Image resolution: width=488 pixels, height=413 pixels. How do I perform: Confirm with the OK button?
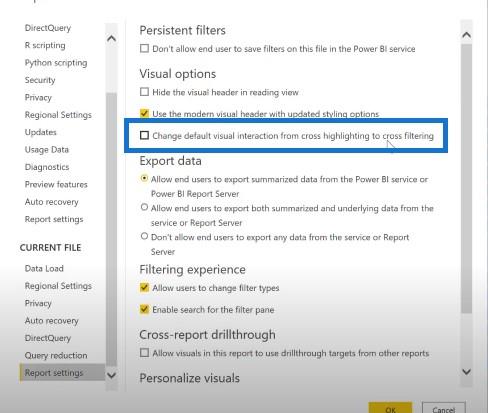tap(390, 409)
